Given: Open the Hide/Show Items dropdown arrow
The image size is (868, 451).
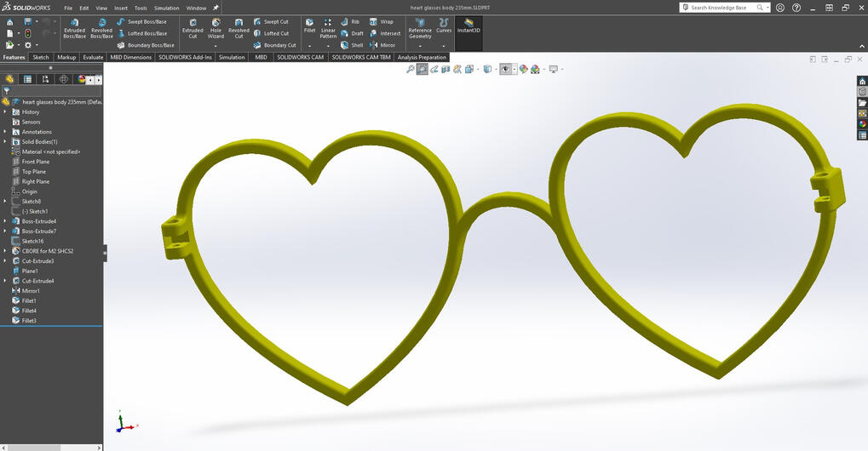Looking at the screenshot, I should click(x=514, y=69).
